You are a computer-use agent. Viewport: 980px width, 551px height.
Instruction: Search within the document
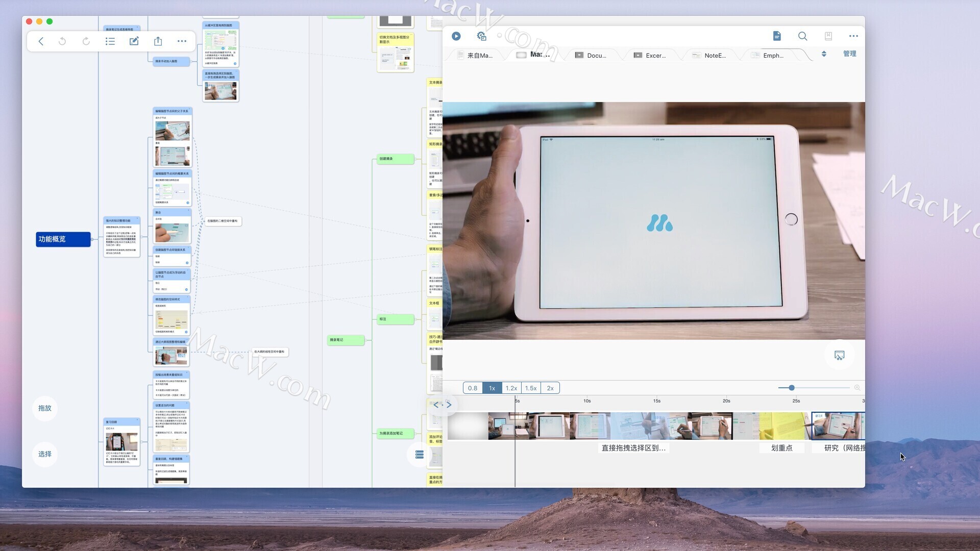tap(803, 36)
